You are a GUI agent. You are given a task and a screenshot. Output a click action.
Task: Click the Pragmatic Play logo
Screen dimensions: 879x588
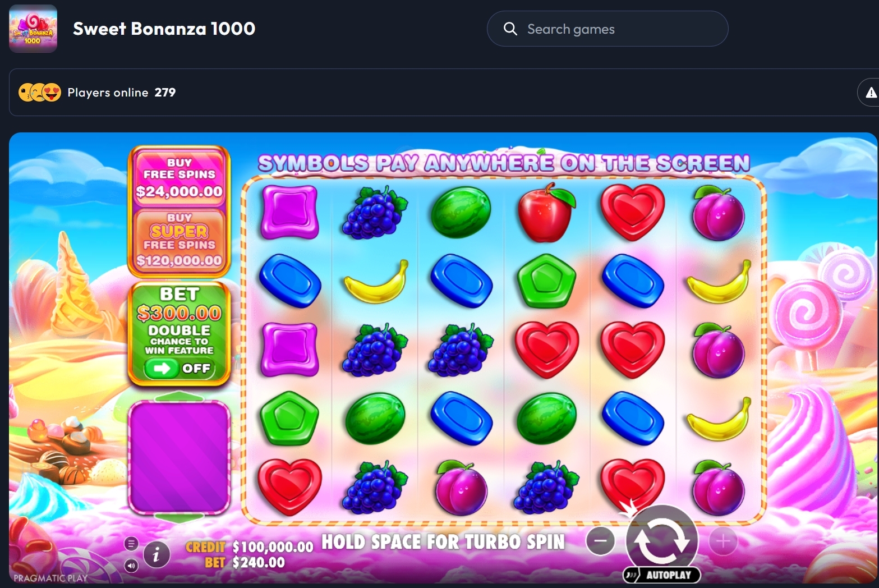pos(50,578)
